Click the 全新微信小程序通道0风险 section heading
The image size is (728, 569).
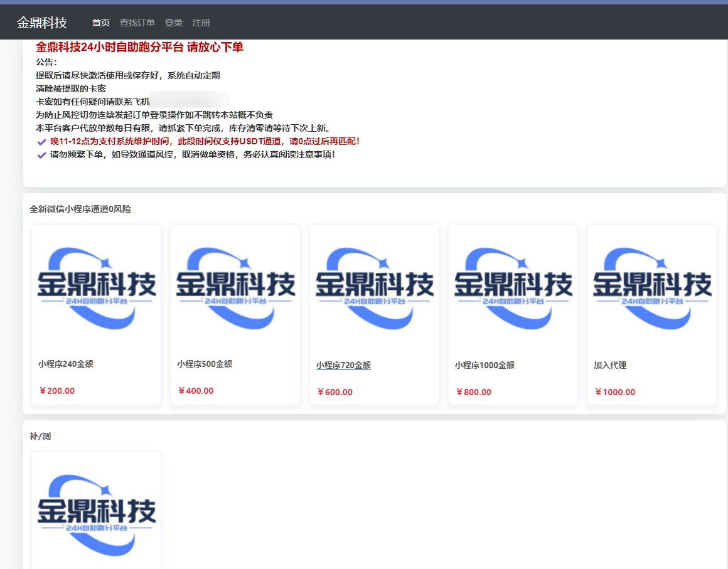[x=80, y=210]
